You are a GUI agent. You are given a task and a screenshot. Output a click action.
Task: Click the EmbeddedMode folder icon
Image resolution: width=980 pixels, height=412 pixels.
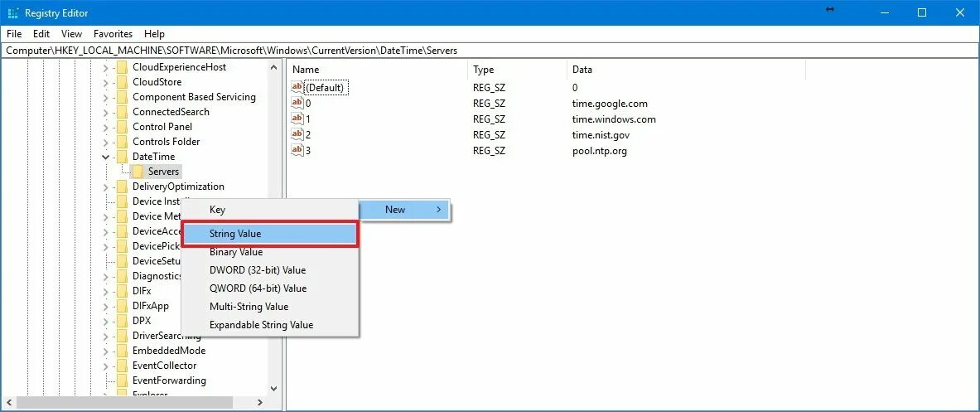[122, 350]
